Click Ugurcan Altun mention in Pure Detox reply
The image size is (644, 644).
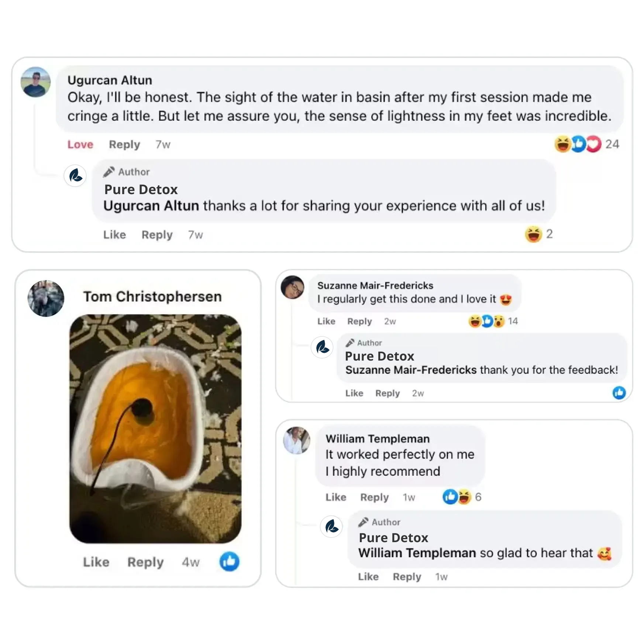(x=151, y=206)
